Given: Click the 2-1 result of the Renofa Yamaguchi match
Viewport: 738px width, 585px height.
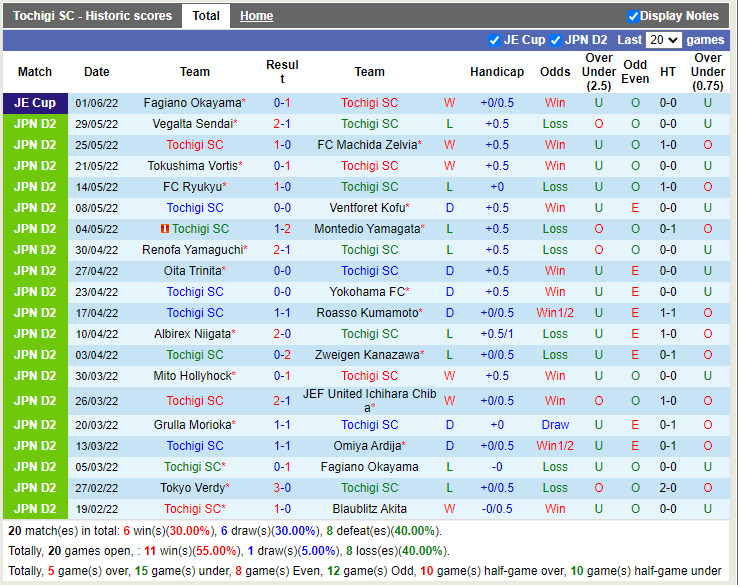Looking at the screenshot, I should (282, 250).
